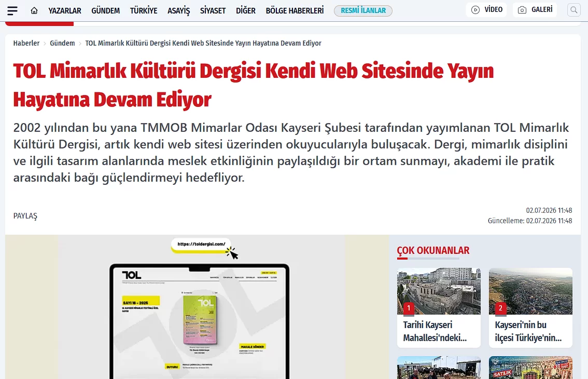Open the hamburger menu icon
The image size is (588, 379).
tap(12, 10)
